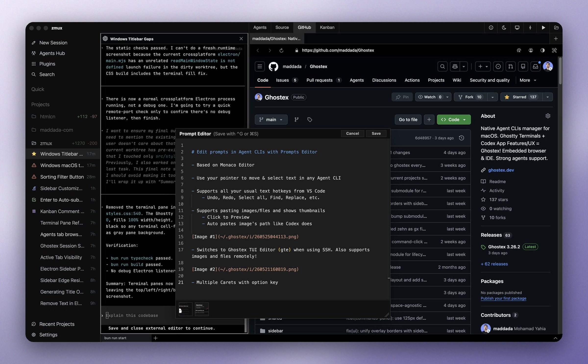
Task: Open the ghostex.dev link
Action: point(501,170)
